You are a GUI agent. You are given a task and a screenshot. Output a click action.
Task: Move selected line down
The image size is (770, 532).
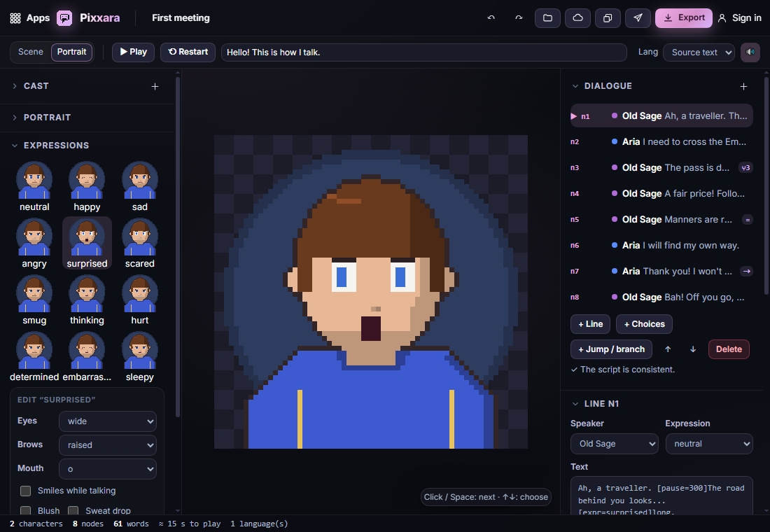pos(693,349)
